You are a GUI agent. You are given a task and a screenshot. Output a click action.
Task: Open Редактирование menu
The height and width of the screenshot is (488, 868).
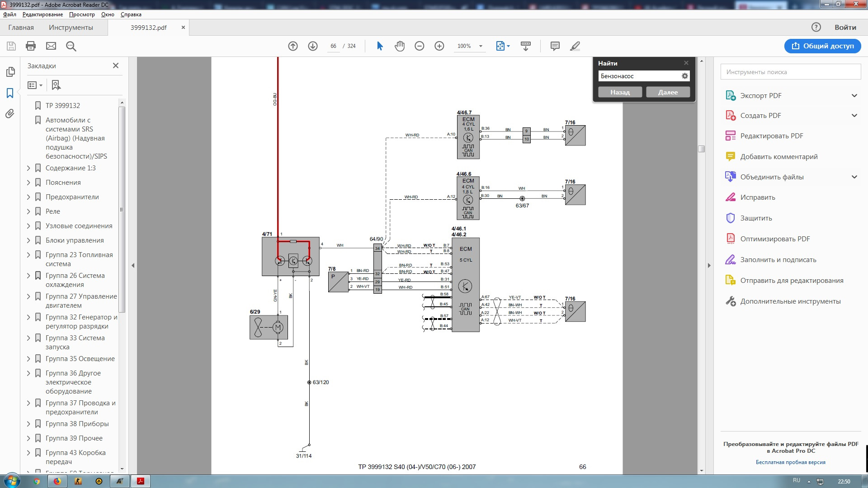tap(42, 14)
